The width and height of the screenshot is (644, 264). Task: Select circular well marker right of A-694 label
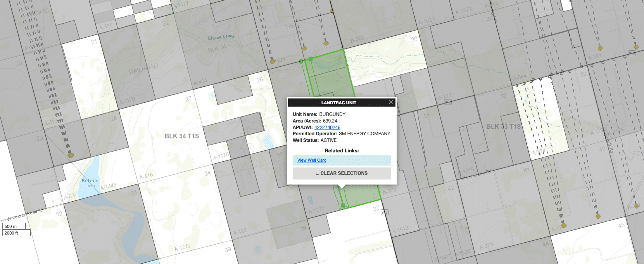pyautogui.click(x=533, y=80)
